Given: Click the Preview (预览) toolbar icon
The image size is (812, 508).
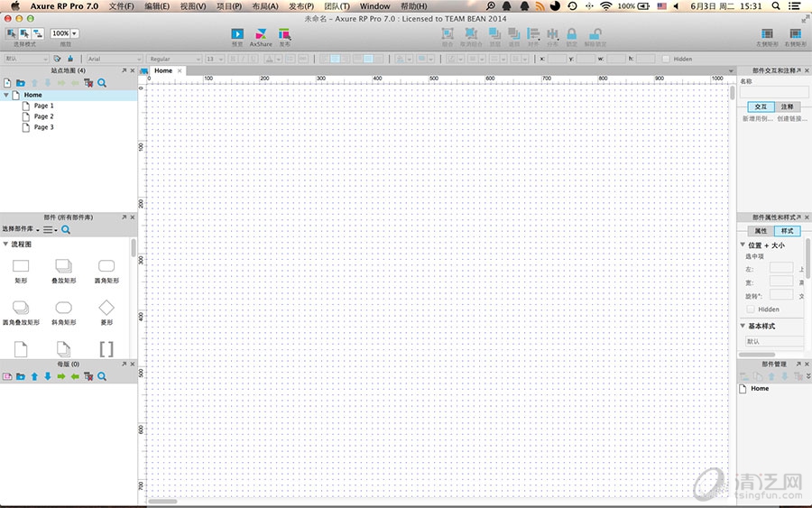Looking at the screenshot, I should pos(237,34).
